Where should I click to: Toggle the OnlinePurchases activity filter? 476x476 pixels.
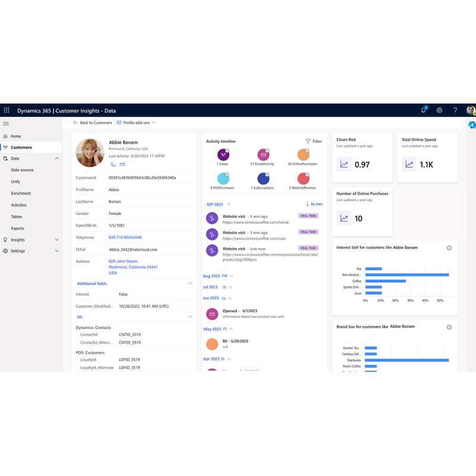coord(303,155)
